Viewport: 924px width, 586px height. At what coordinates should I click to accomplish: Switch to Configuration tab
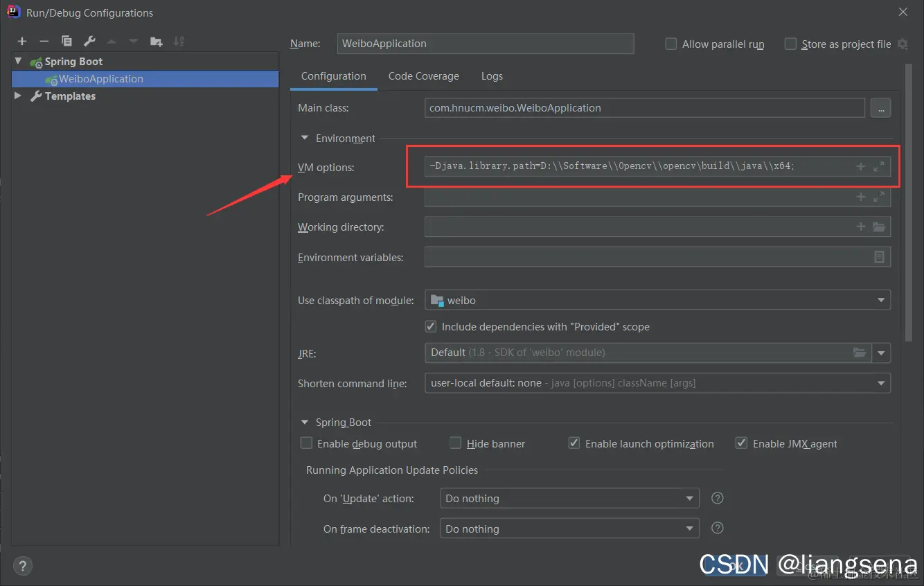(x=334, y=76)
